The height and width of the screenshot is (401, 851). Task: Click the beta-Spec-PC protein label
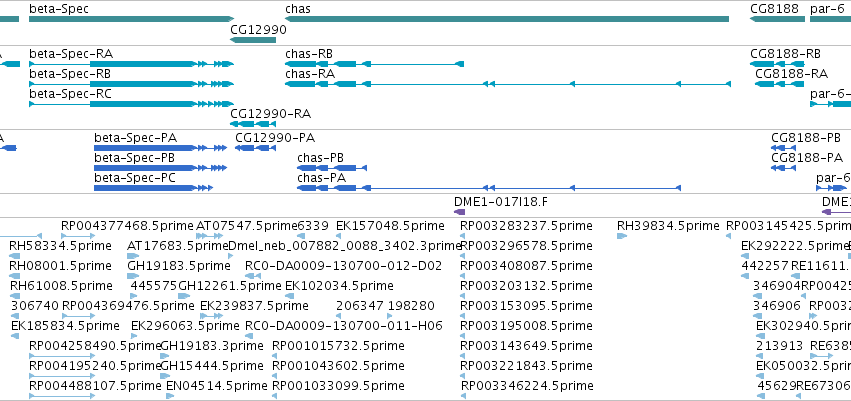pos(135,178)
